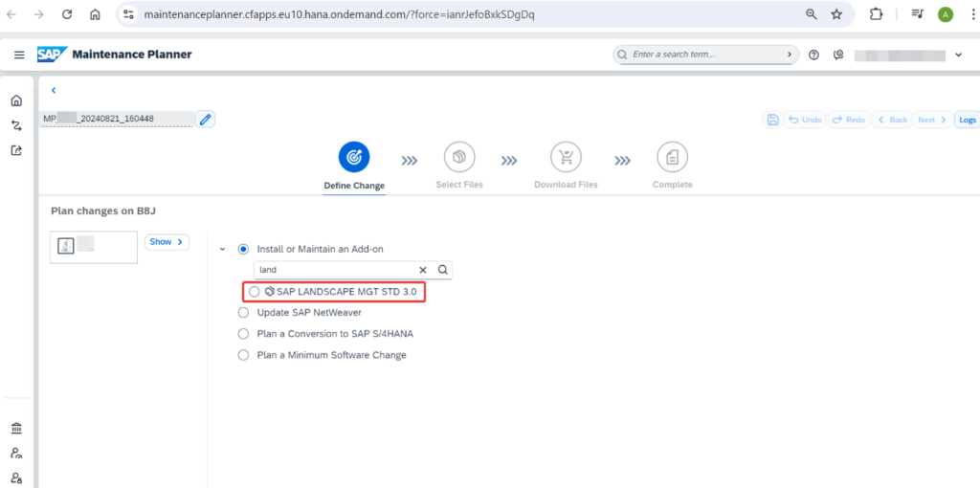Click the add-on search magnifier icon

[442, 270]
